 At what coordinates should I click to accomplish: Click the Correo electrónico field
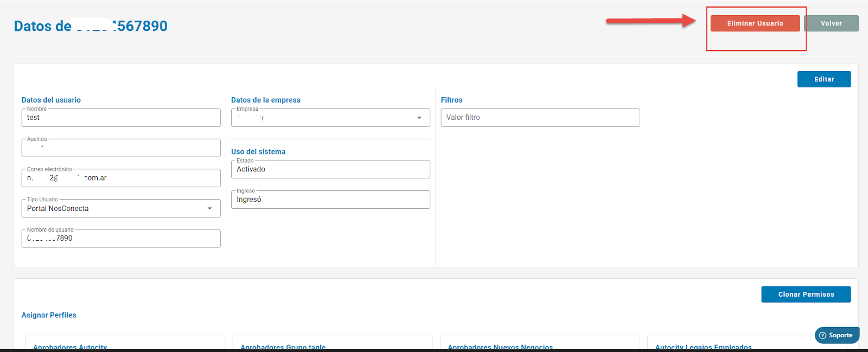coord(121,178)
